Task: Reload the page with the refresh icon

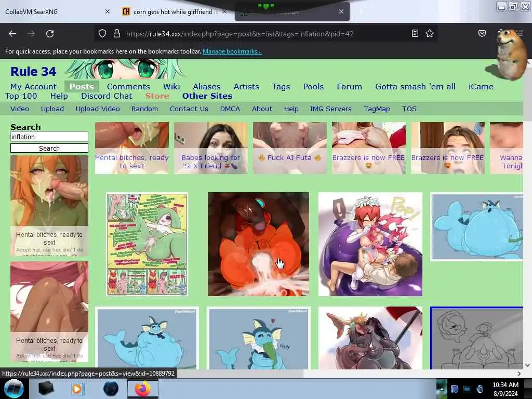Action: click(50, 34)
